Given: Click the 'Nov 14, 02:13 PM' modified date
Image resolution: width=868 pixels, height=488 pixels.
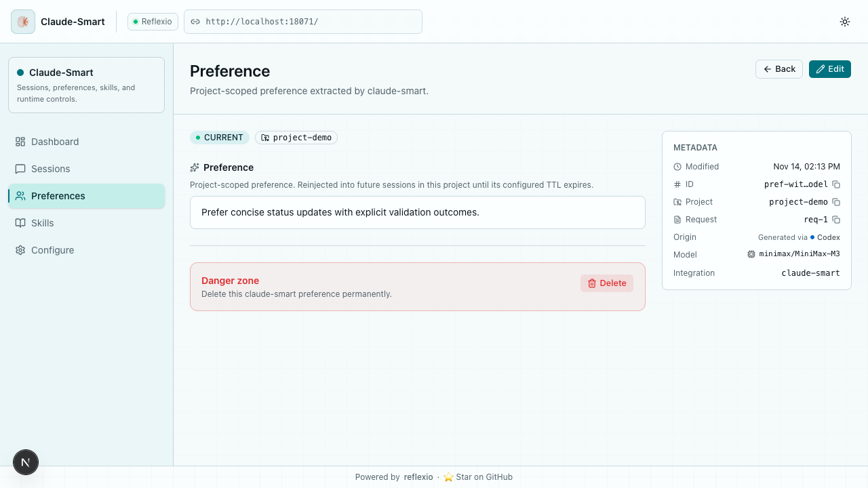Looking at the screenshot, I should [807, 167].
